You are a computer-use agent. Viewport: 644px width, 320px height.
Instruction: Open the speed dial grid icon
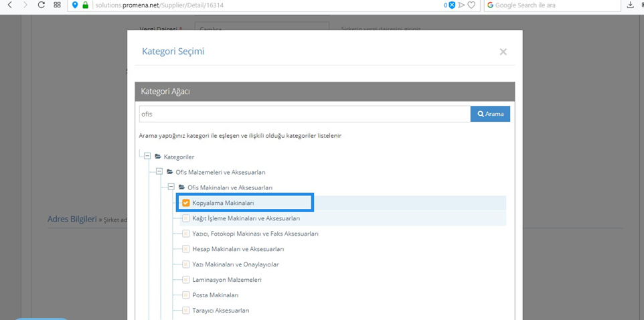[57, 5]
